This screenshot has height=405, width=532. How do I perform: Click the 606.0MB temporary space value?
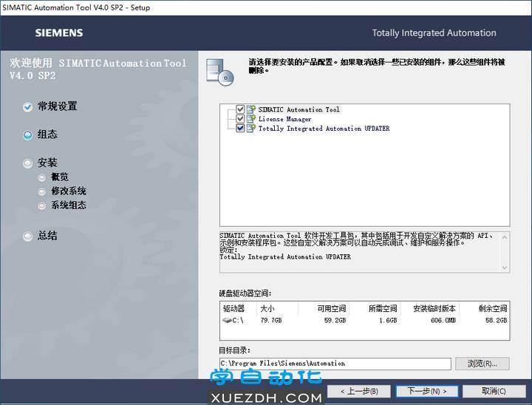tap(443, 320)
